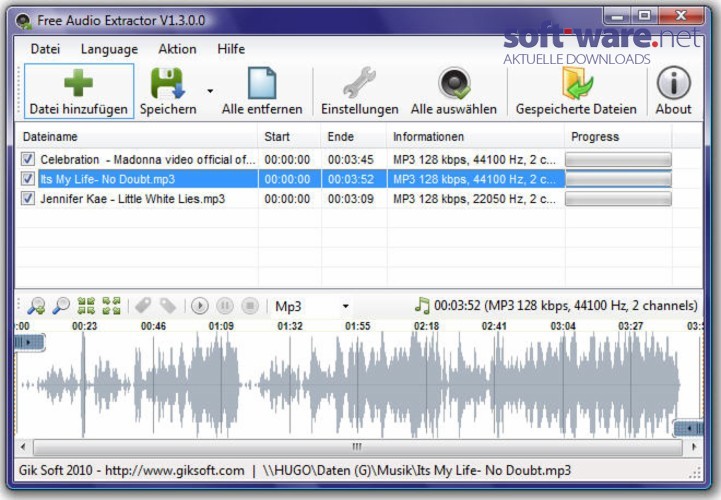The image size is (721, 500).
Task: Click the window resize grip
Action: [696, 473]
